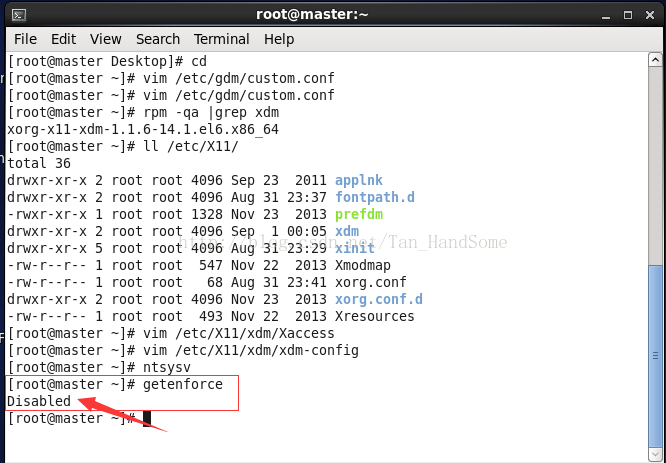Click the terminal icon in the title bar
Screen dimensions: 666x463
19,15
